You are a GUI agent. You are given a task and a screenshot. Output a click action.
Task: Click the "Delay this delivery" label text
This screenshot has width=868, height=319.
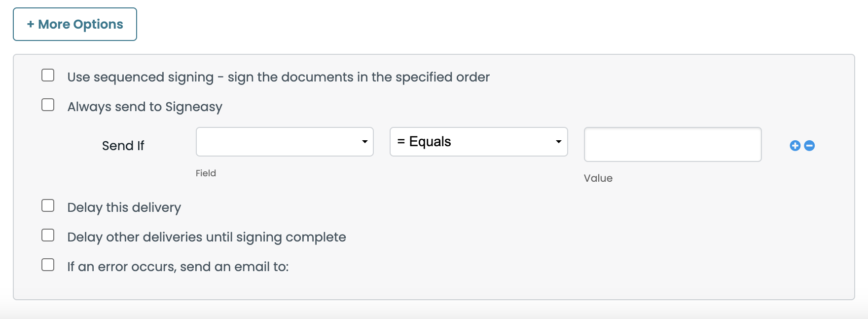point(124,207)
